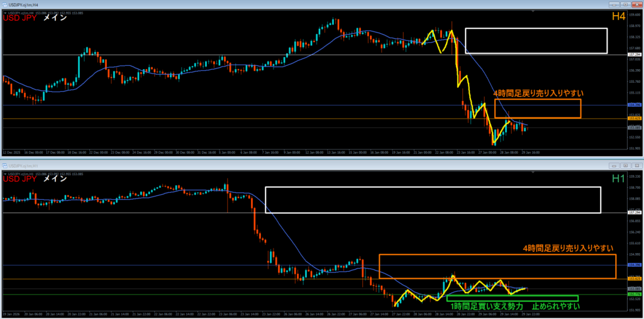This screenshot has height=319, width=644.
Task: Close the USDJPY H1 chart window
Action: (x=636, y=166)
